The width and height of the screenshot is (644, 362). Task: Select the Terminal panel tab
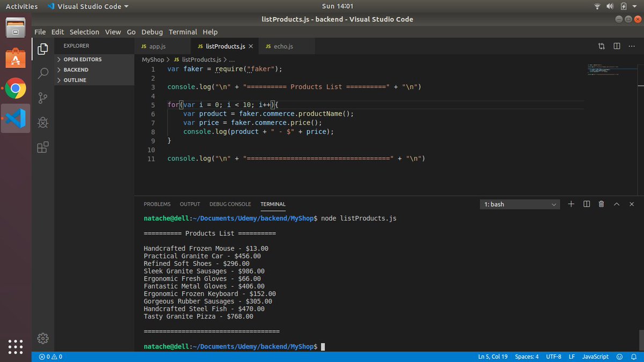pyautogui.click(x=273, y=204)
